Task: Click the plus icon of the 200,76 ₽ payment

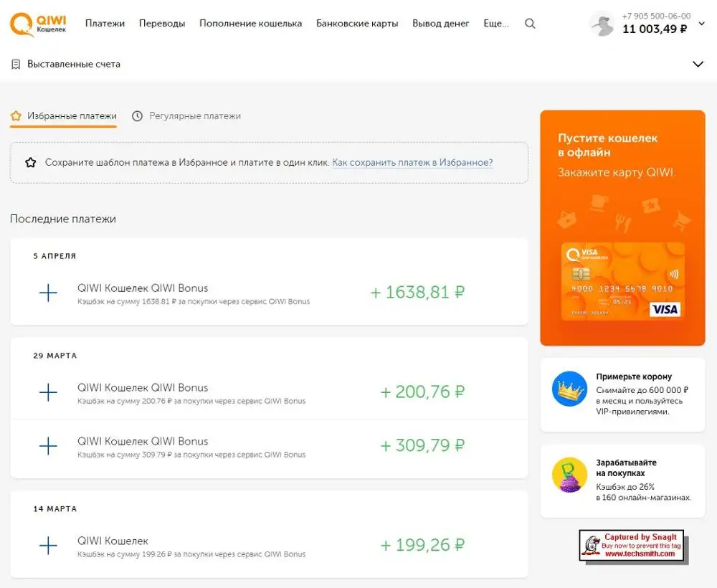Action: tap(48, 392)
